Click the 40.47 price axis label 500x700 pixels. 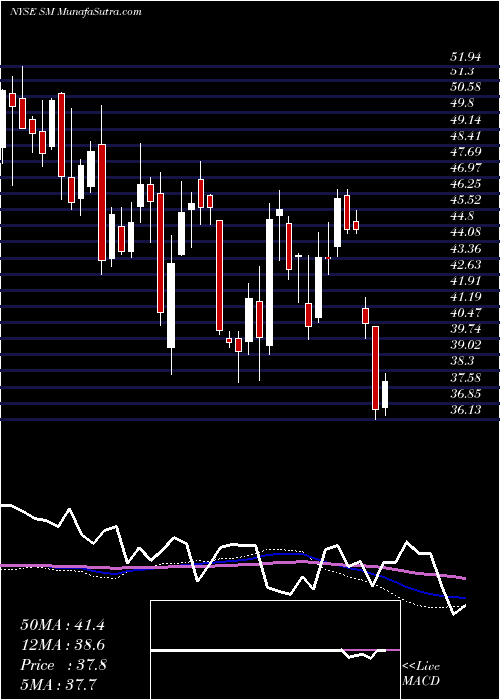466,313
